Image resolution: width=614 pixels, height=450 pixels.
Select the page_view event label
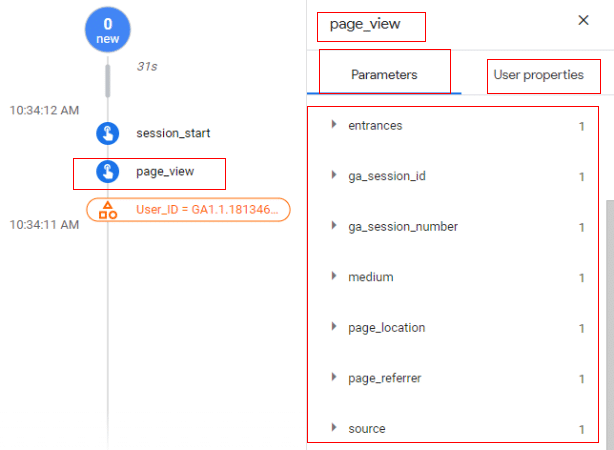165,172
